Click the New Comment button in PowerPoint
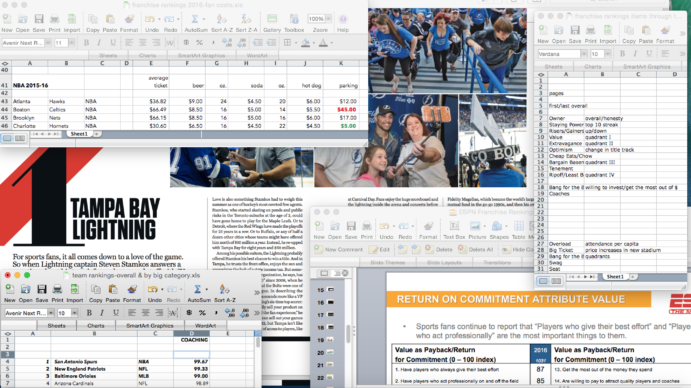 pyautogui.click(x=338, y=250)
